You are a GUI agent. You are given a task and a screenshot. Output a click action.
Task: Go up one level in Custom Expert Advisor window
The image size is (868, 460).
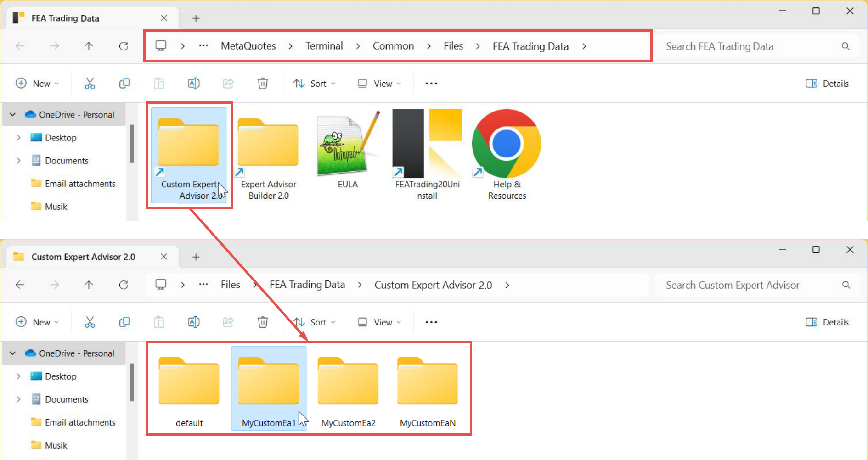89,285
